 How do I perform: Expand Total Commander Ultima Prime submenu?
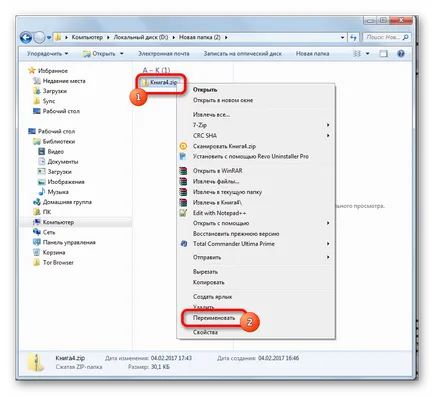coord(256,244)
